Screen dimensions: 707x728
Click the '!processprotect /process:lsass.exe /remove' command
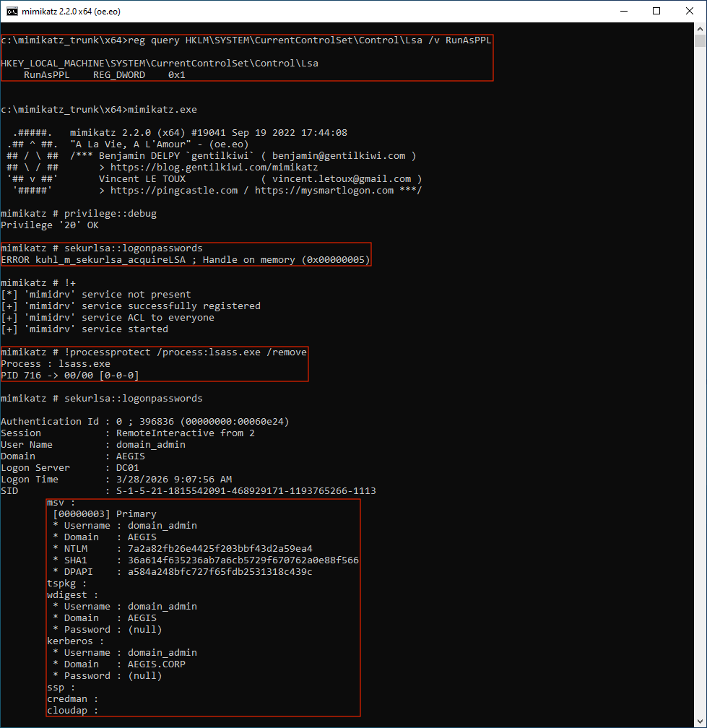(185, 352)
